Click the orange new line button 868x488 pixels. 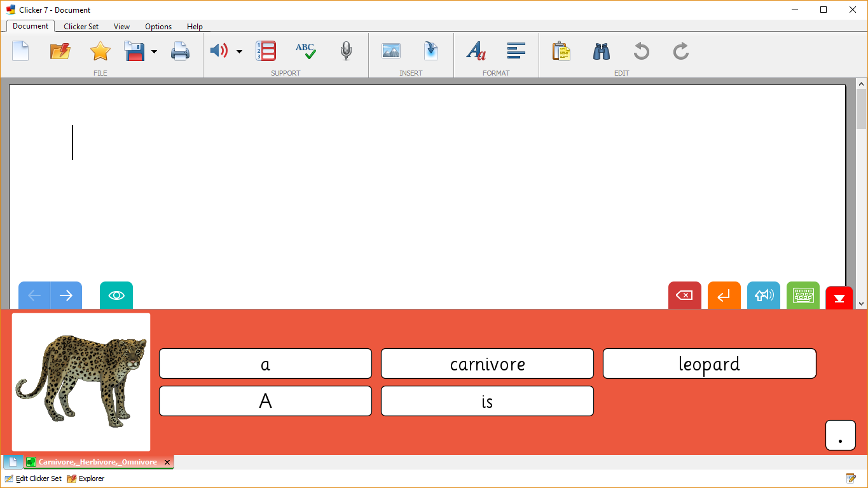click(x=724, y=295)
